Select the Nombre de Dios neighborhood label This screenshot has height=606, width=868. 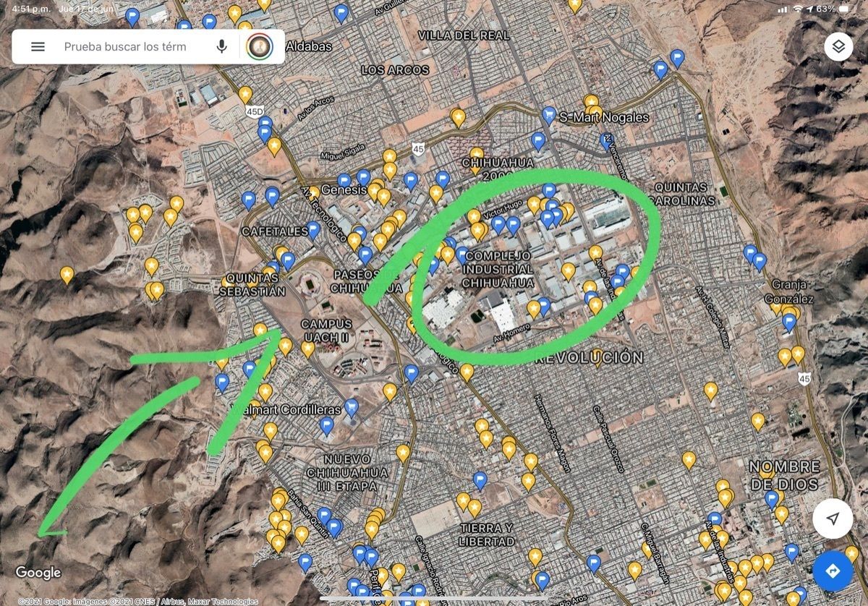pyautogui.click(x=784, y=475)
